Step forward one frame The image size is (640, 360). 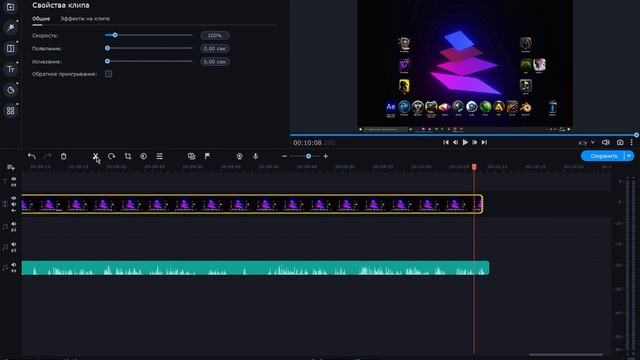(x=474, y=142)
